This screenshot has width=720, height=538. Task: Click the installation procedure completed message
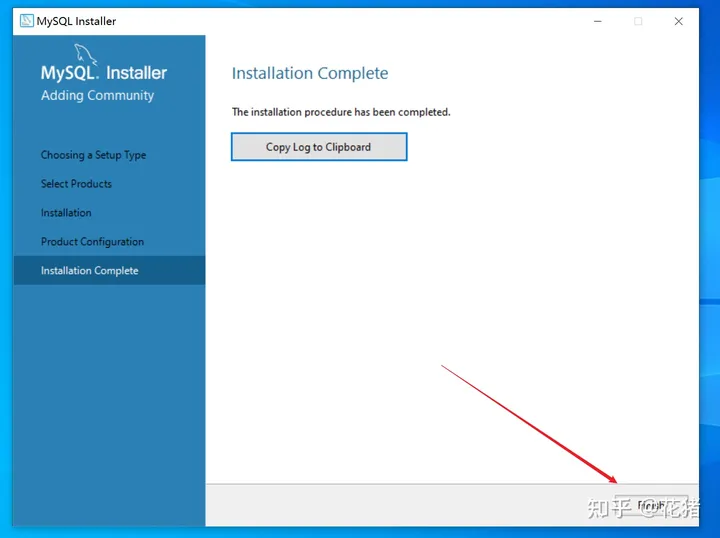(341, 112)
